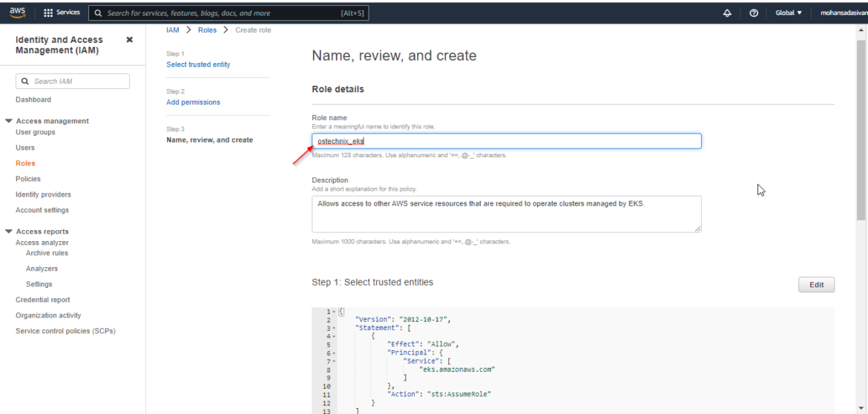Click the IAM breadcrumb link
Viewport: 868px width, 414px height.
tap(173, 30)
